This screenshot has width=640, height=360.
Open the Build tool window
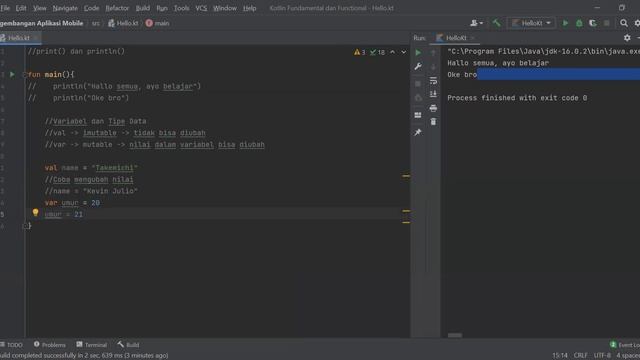pos(129,345)
